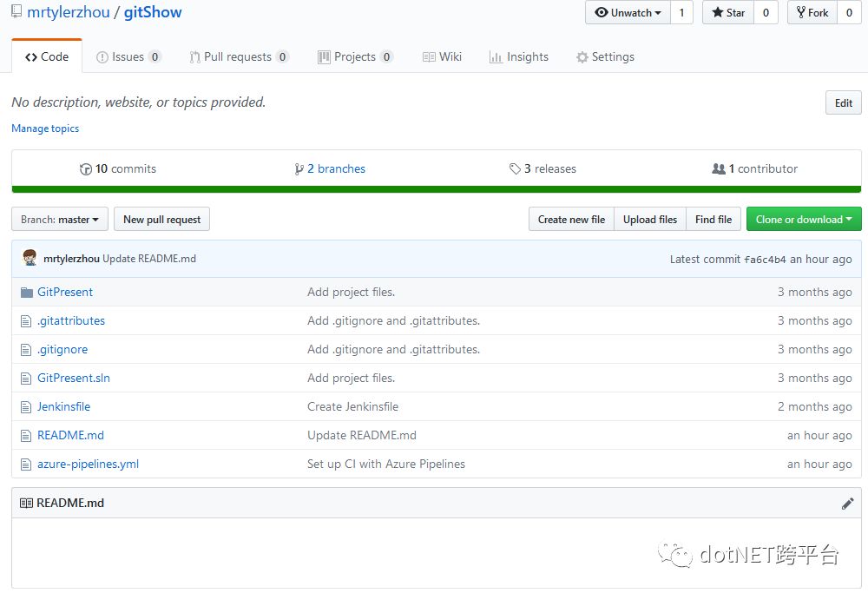Open the 'Create Jenkinsfile' commit message
Screen dimensions: 868x593
(x=352, y=407)
